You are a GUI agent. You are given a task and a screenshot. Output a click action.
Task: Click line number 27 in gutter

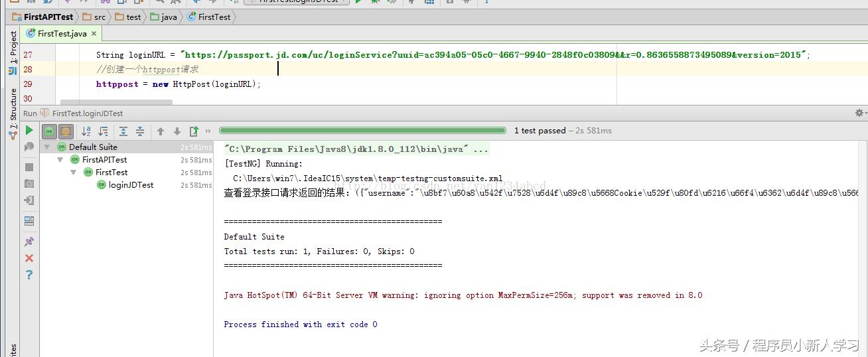point(27,55)
